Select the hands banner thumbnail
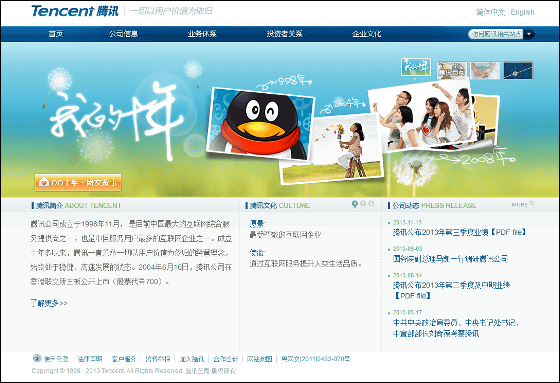Image resolution: width=560 pixels, height=383 pixels. click(x=485, y=70)
